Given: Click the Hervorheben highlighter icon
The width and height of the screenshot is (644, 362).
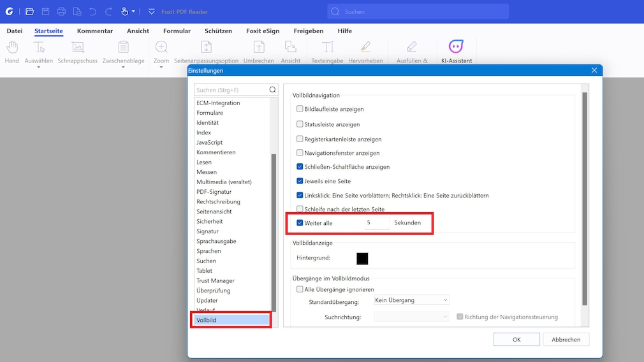Looking at the screenshot, I should coord(365,47).
